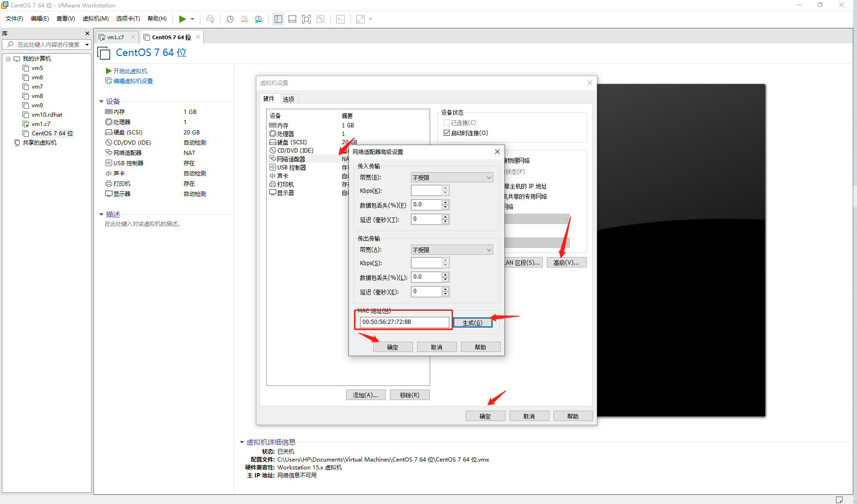Screen dimensions: 857x504
Task: Increase outgoing 数据包丢失(%)(L) spinner
Action: (x=446, y=275)
